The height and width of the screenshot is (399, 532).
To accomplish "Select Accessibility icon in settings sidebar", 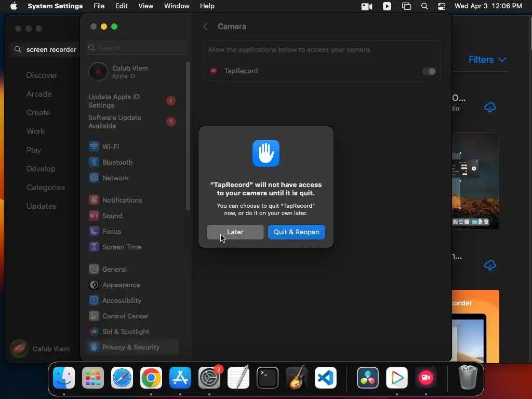I will click(94, 301).
